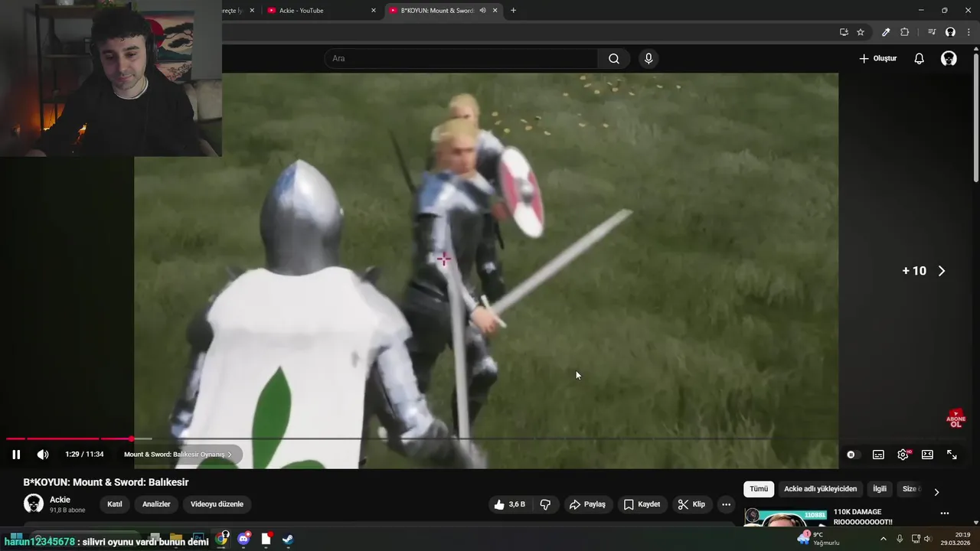Screen dimensions: 980x551
Task: Mute the tab via its audio icon
Action: pos(482,11)
